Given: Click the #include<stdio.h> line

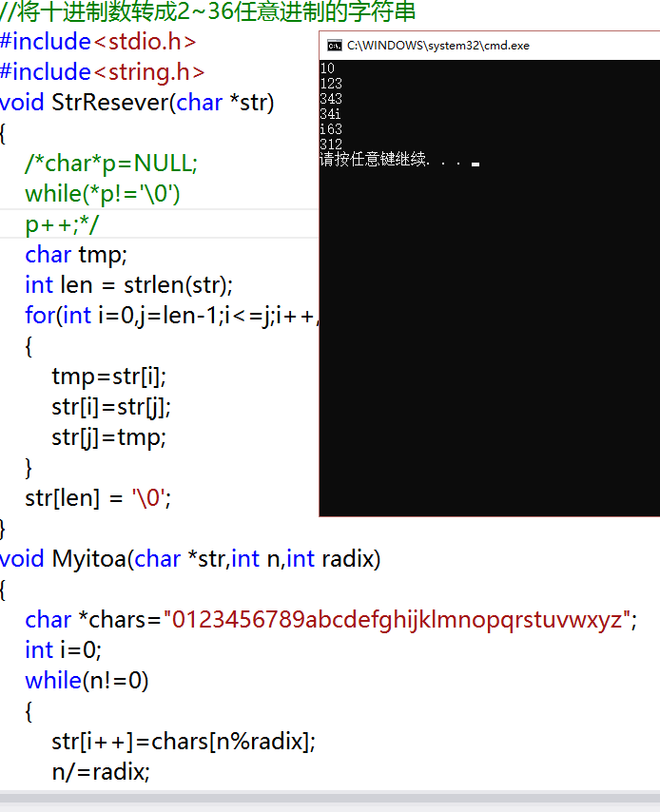Looking at the screenshot, I should coord(98,42).
